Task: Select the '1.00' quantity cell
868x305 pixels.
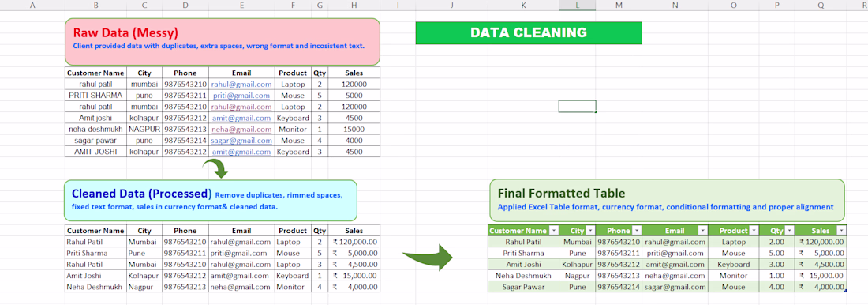Action: pyautogui.click(x=777, y=276)
